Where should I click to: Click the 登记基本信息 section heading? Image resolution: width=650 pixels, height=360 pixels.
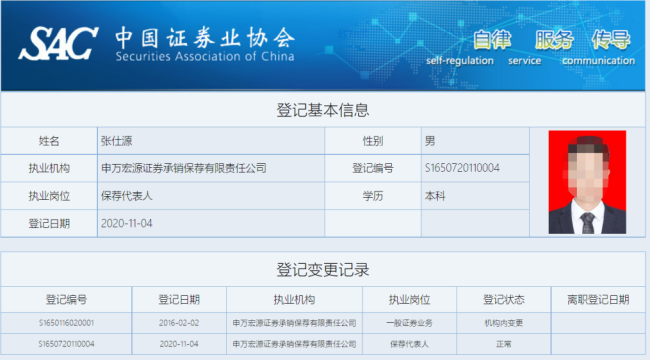coord(323,110)
